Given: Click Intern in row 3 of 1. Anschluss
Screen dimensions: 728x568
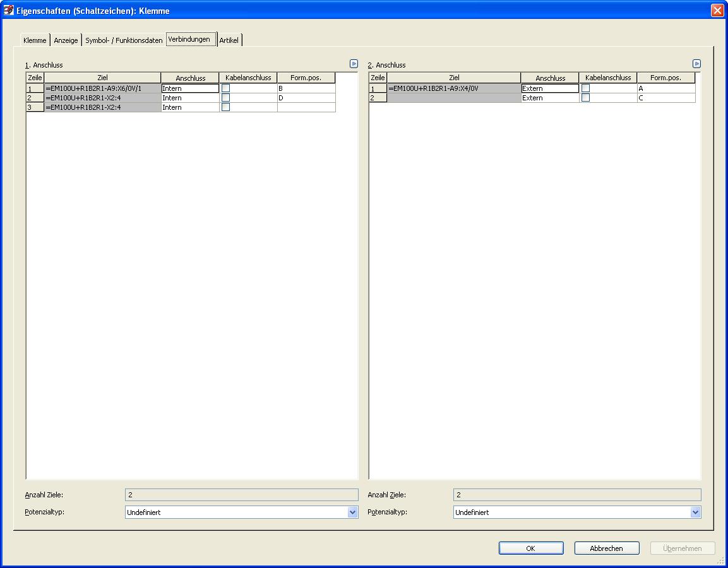Looking at the screenshot, I should (190, 107).
